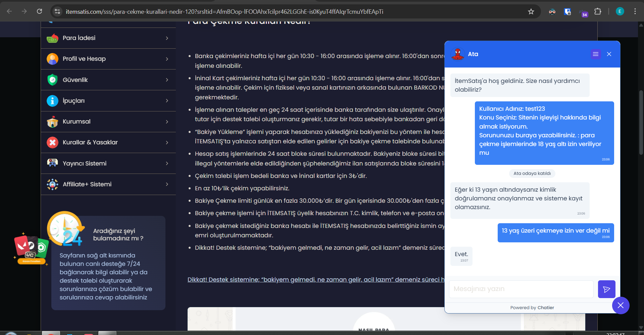Screen dimensions: 644x335
Task: Click the 'Çekim talebi işlem bedeli' bullet
Action: point(281,176)
